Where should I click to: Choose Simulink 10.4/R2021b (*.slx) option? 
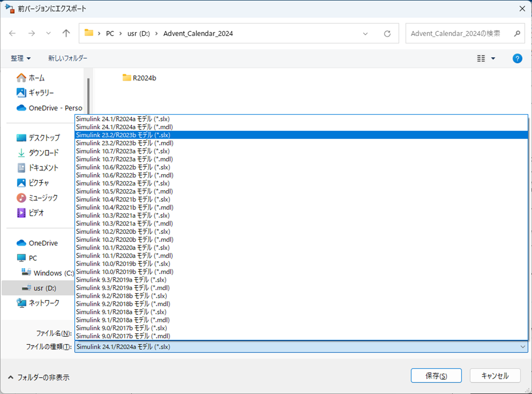click(301, 199)
